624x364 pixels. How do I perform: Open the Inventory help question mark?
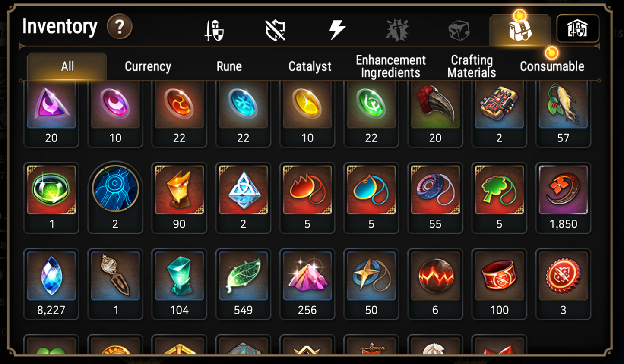coord(120,27)
